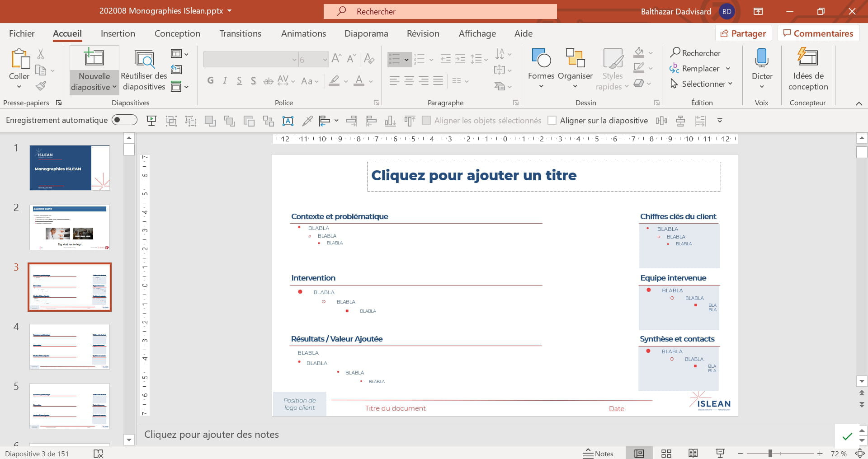Justify text alignment icon
Image resolution: width=868 pixels, height=459 pixels.
(x=438, y=81)
